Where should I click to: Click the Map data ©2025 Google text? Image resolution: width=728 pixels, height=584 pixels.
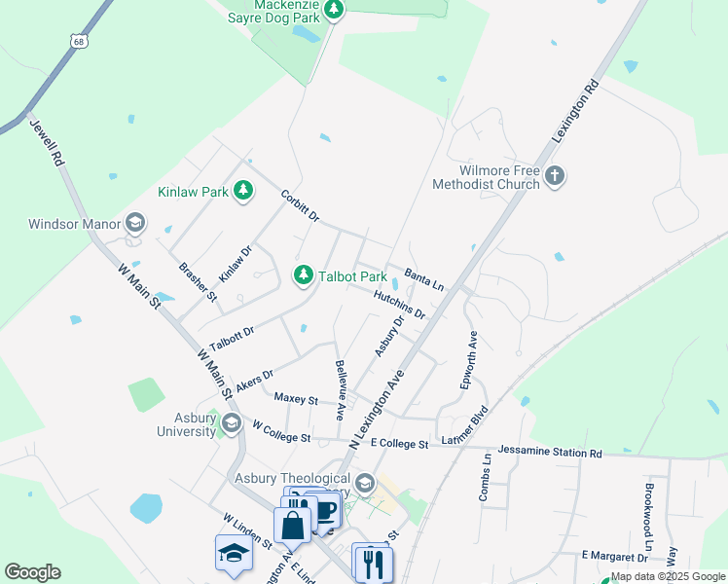tap(669, 577)
